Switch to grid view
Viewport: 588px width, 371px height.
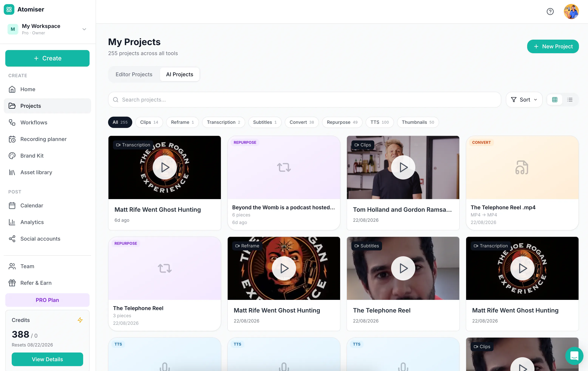[555, 99]
